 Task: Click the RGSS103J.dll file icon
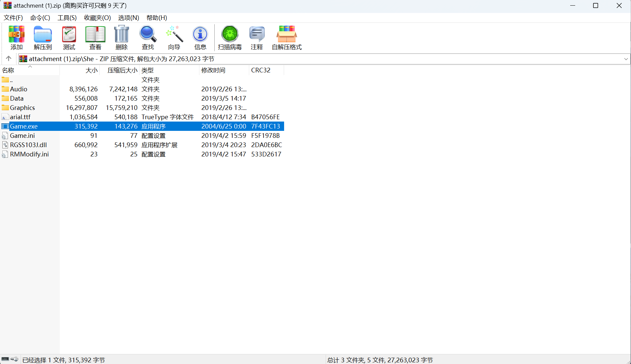pyautogui.click(x=5, y=145)
